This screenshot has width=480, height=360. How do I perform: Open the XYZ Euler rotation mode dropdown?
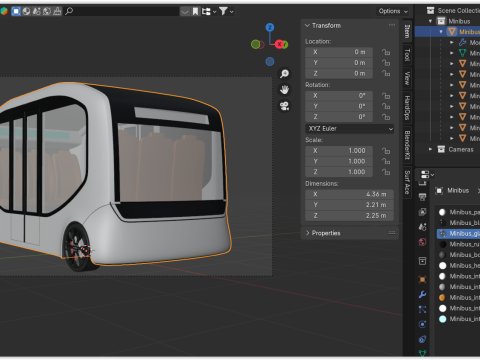click(349, 129)
